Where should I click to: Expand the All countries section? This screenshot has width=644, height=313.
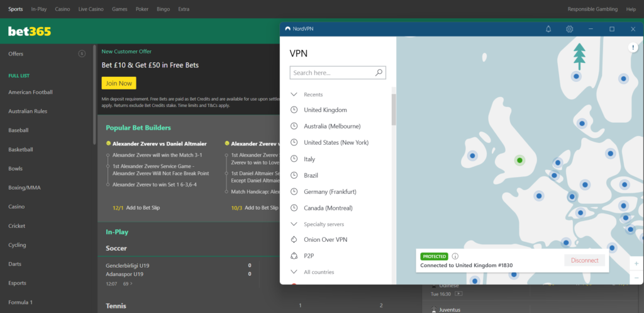[294, 272]
